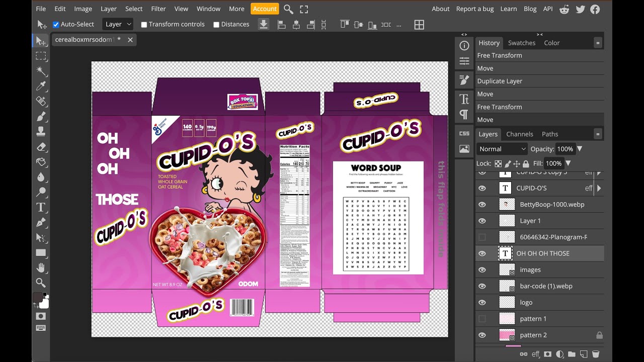Open Photopea's Reddit page icon

tap(565, 9)
